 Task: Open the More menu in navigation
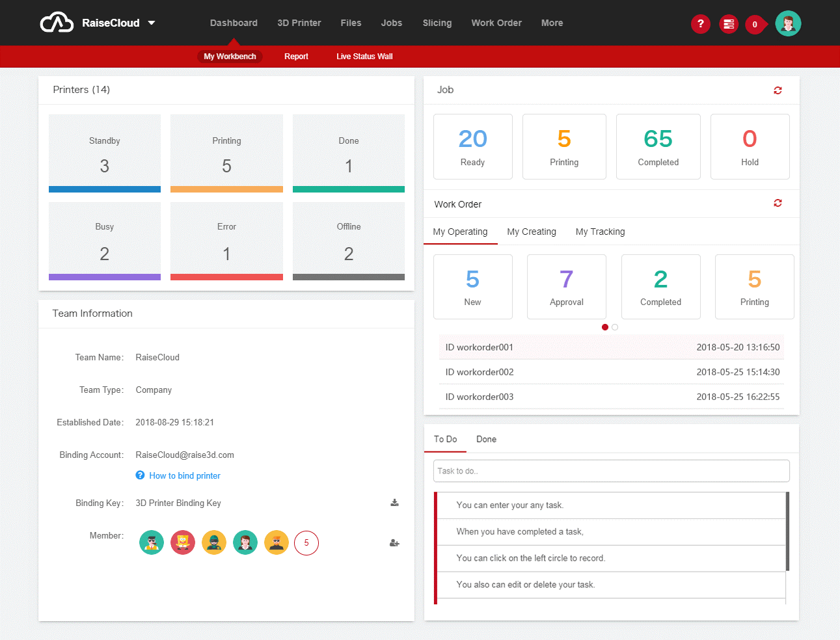(552, 23)
